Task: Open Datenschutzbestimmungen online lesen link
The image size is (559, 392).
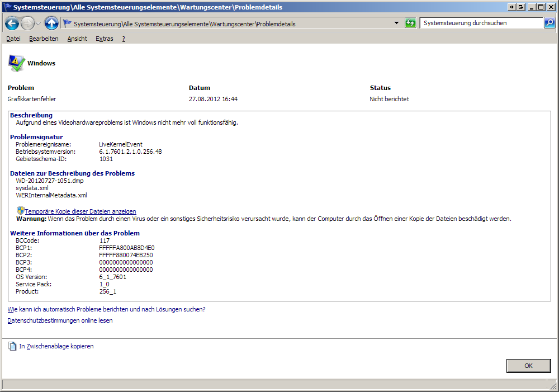Action: [x=60, y=320]
